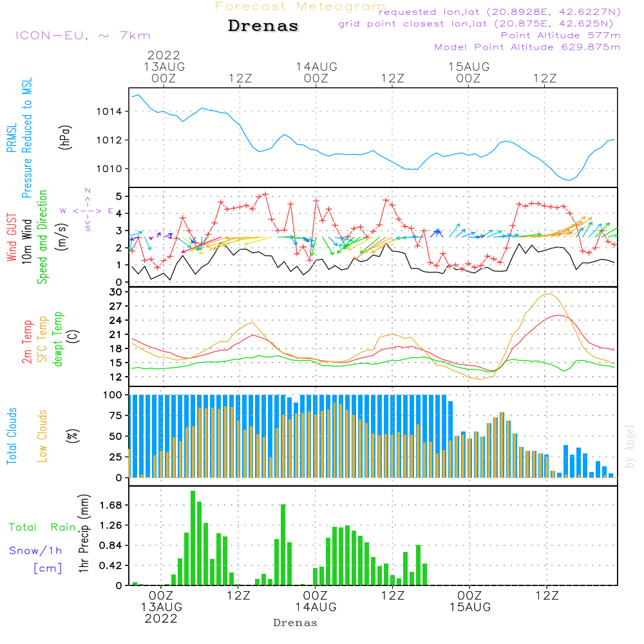Click the '75' cloud percentage axis value

click(115, 415)
